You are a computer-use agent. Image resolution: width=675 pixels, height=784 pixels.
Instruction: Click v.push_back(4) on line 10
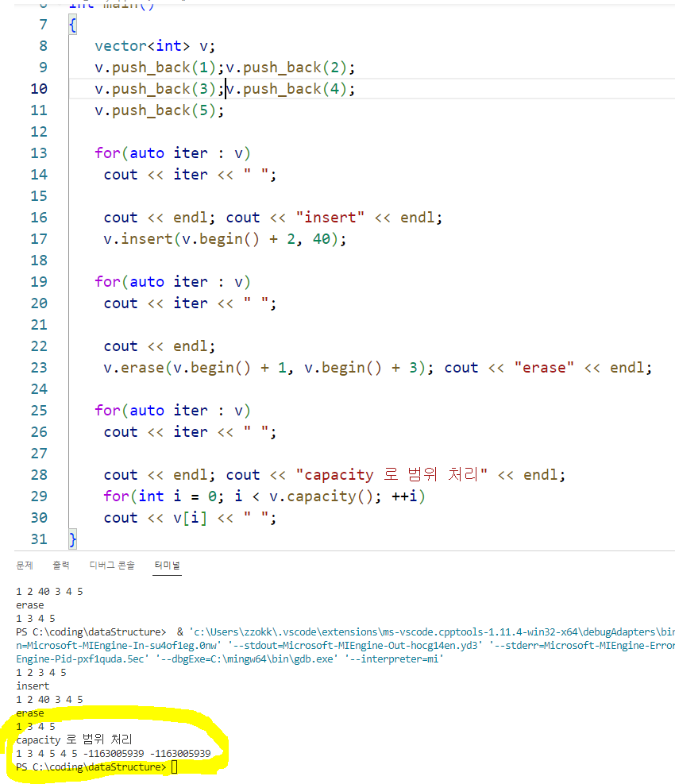coord(286,89)
